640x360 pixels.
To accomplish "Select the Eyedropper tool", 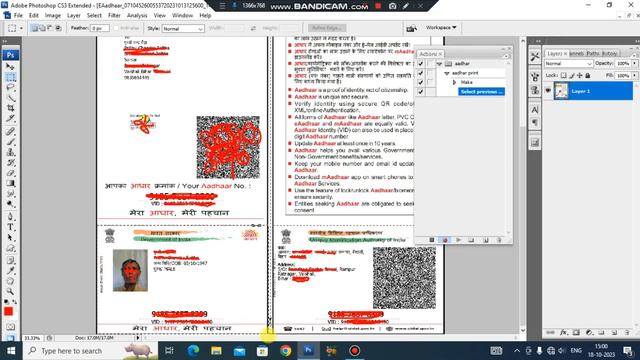I will click(x=10, y=271).
